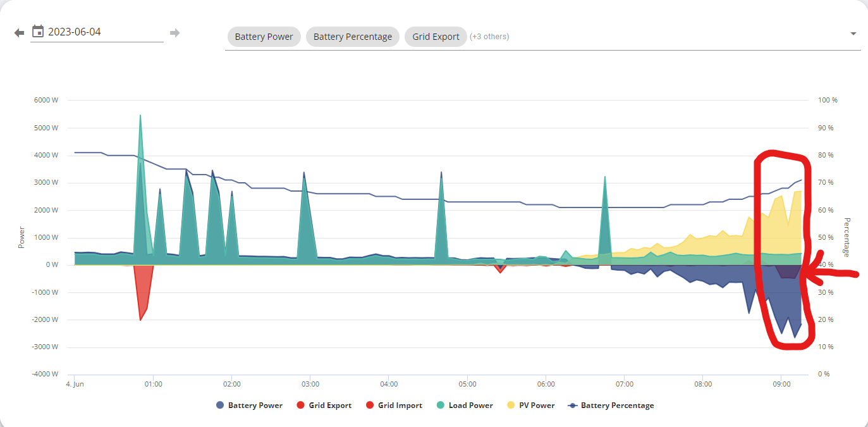Open the calendar date picker icon

pyautogui.click(x=37, y=31)
